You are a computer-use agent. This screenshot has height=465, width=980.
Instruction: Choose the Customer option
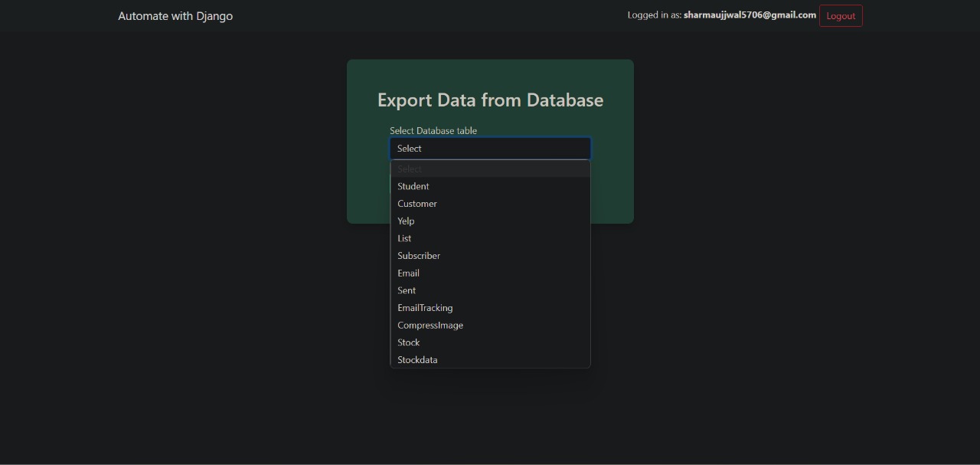point(490,204)
